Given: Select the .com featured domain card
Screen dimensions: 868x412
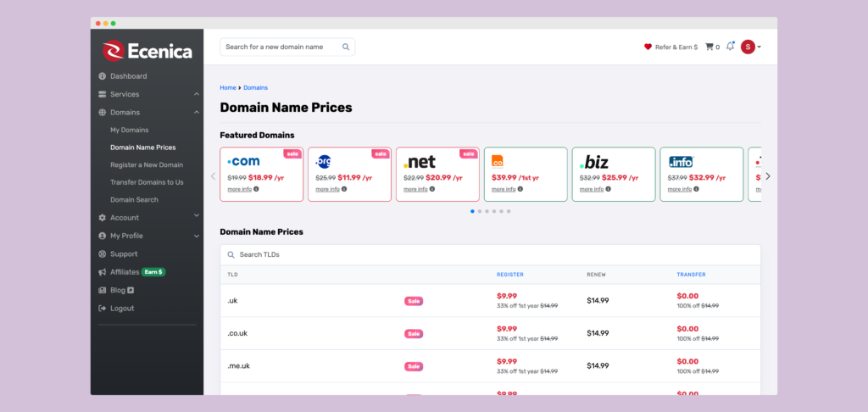Looking at the screenshot, I should point(261,175).
